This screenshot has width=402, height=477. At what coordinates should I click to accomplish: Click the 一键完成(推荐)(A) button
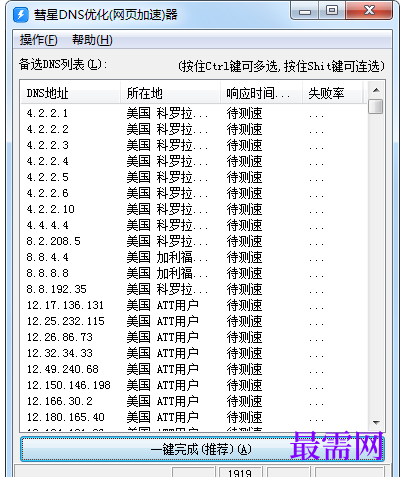[202, 449]
